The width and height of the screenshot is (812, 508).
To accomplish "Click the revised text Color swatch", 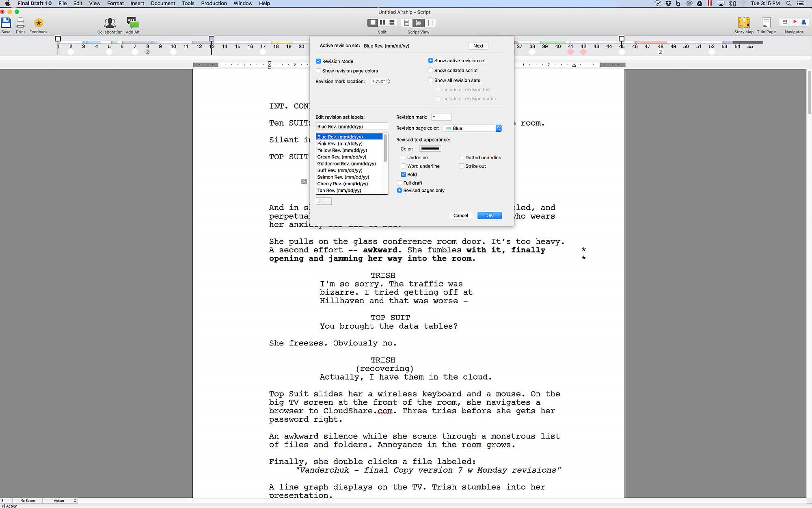I will coord(430,149).
